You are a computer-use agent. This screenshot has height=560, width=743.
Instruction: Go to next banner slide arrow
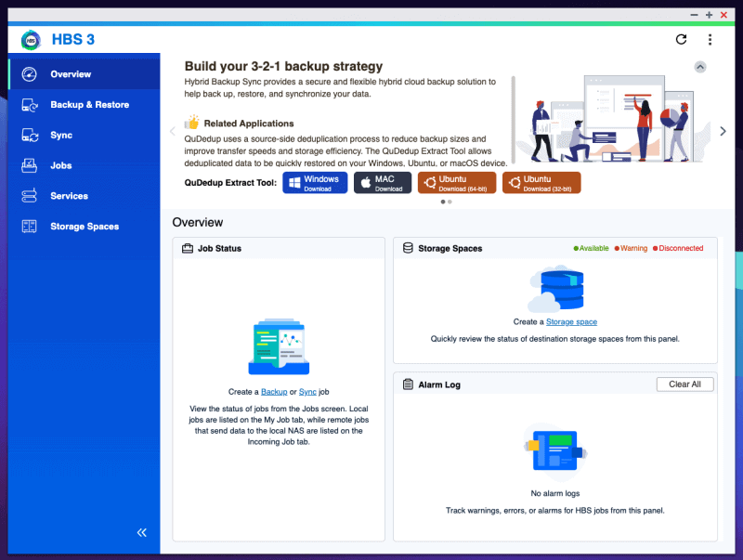pyautogui.click(x=723, y=131)
